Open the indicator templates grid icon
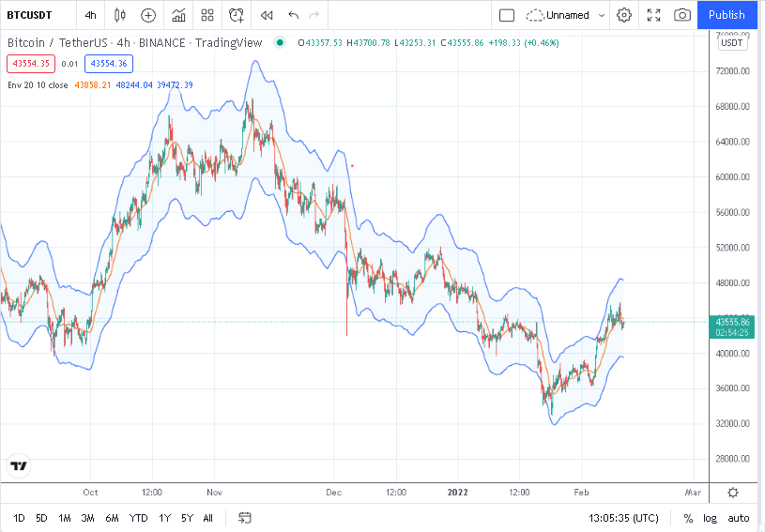The height and width of the screenshot is (532, 765). [x=207, y=15]
